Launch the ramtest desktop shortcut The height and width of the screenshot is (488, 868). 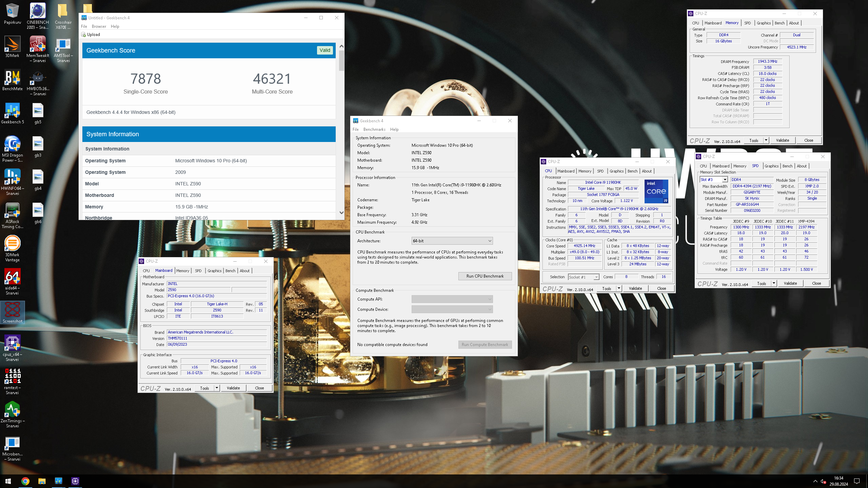(12, 381)
